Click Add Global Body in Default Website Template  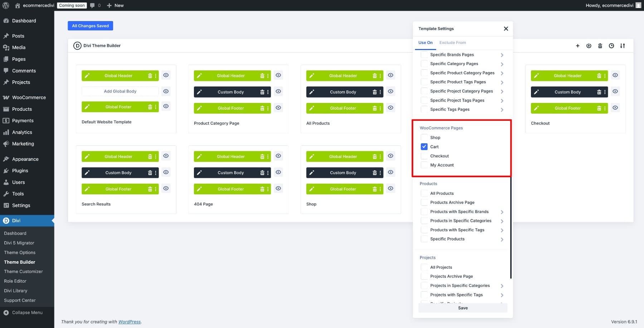tap(120, 91)
